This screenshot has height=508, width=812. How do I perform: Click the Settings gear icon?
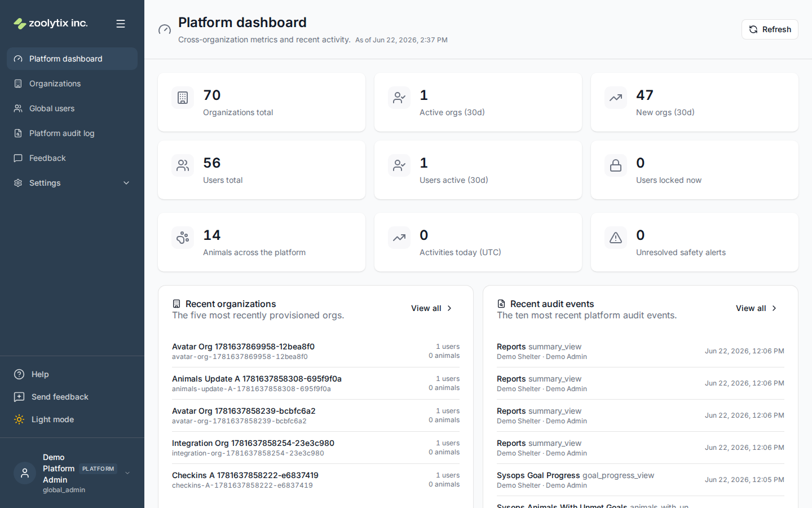18,183
